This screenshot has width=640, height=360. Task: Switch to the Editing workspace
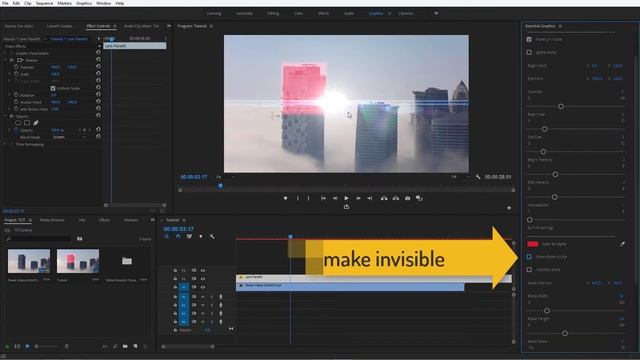273,13
